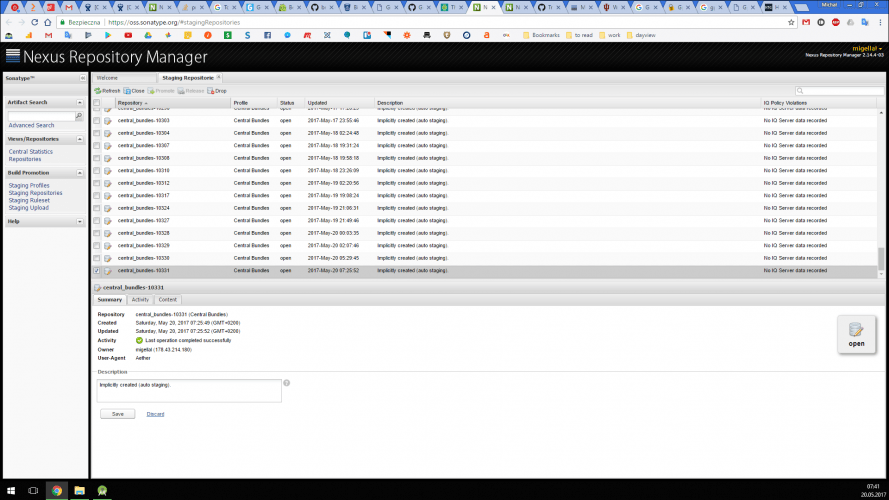Go to Chrome home page
Screen dimensions: 889x500
48,22
